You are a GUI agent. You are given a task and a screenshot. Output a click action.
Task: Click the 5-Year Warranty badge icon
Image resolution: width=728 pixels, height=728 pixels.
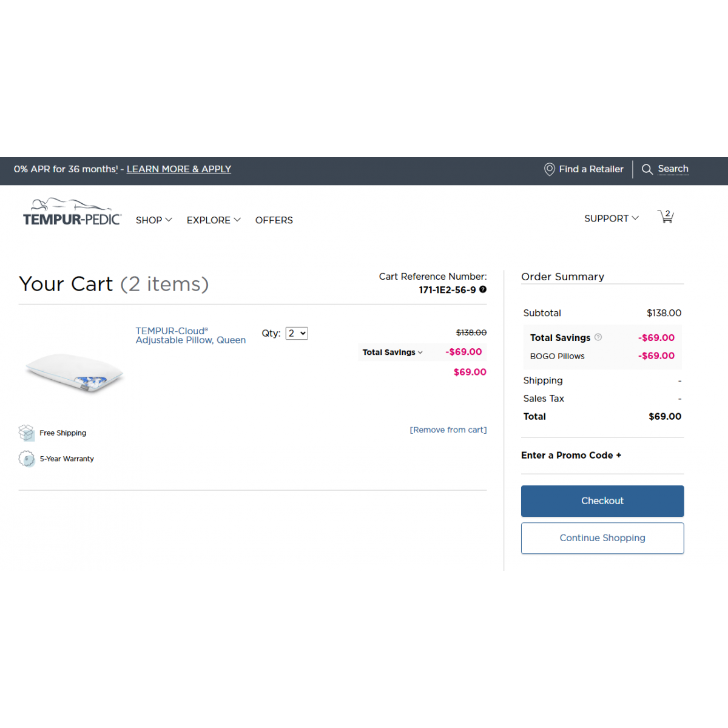point(27,459)
